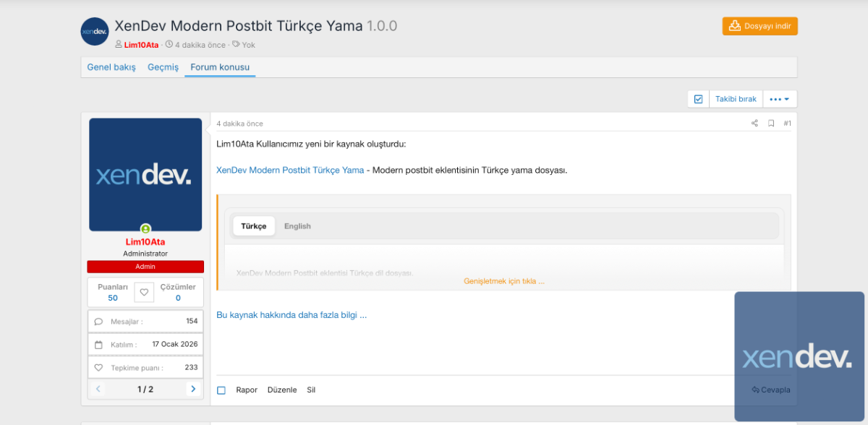The height and width of the screenshot is (425, 868).
Task: Click the speech bubble icon beside Mesajlar
Action: pos(98,322)
